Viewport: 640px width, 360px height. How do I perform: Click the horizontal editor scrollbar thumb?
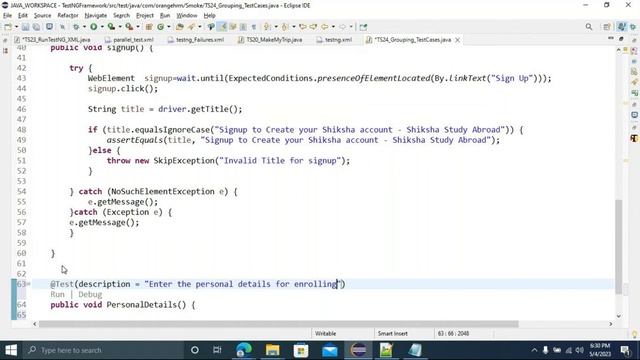click(278, 324)
